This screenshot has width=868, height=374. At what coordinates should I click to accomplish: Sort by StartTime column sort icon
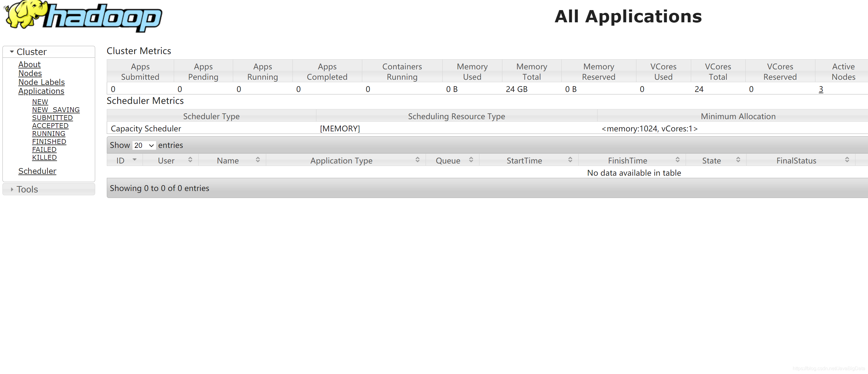click(x=570, y=159)
